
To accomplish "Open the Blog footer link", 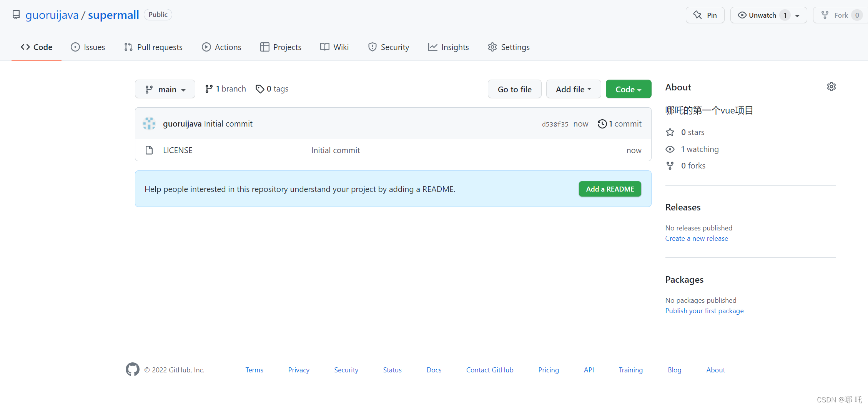I will pyautogui.click(x=674, y=370).
